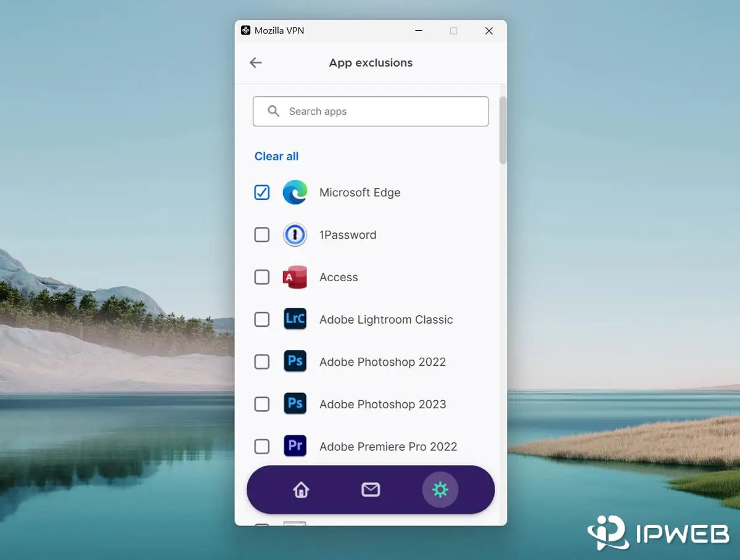Uncheck the Microsoft Edge exclusion
The height and width of the screenshot is (560, 740).
coord(262,192)
